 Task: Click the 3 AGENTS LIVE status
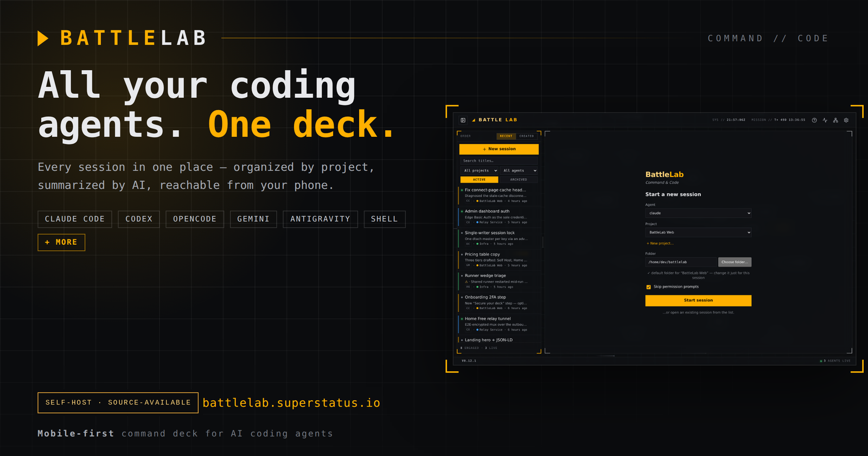835,361
